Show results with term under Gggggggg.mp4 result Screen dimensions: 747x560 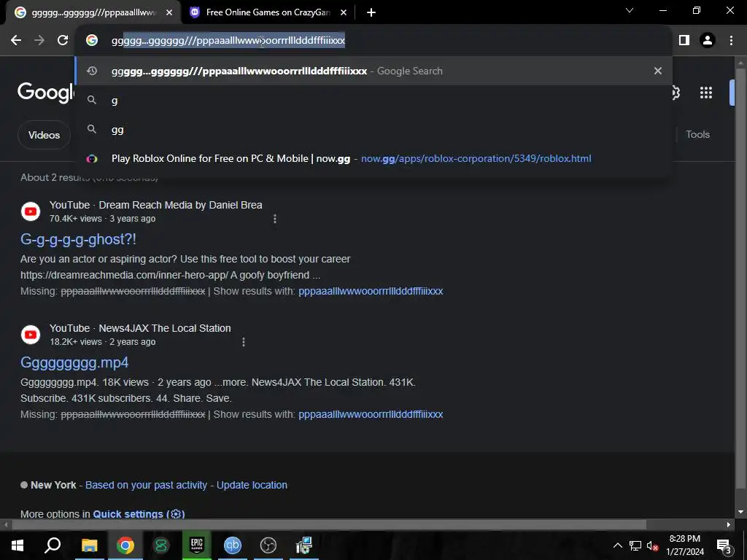[x=371, y=414]
